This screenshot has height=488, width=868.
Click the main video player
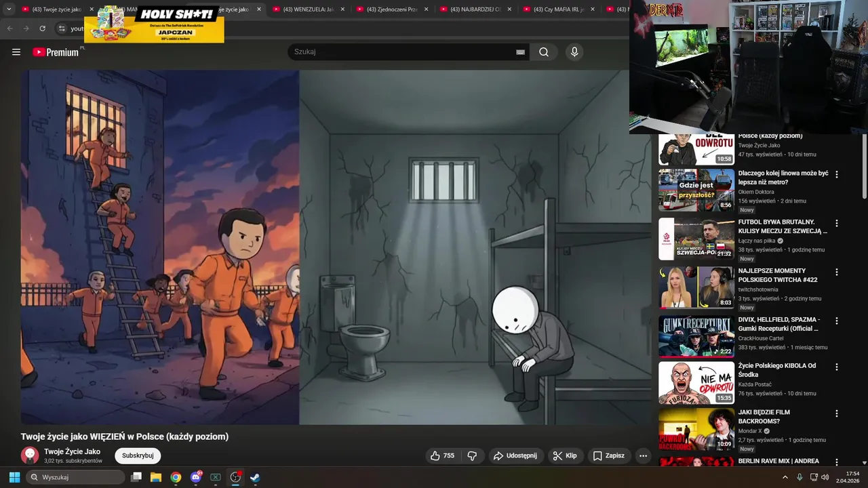[x=336, y=247]
